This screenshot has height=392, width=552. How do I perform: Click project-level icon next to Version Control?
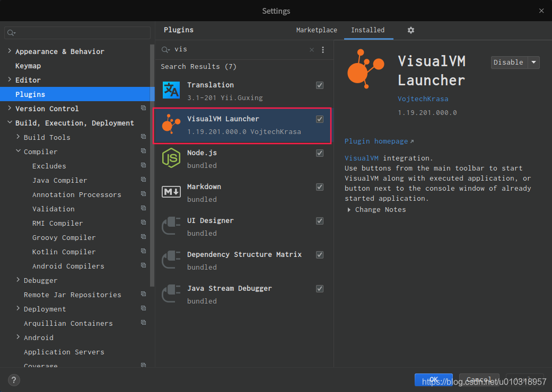[x=143, y=108]
